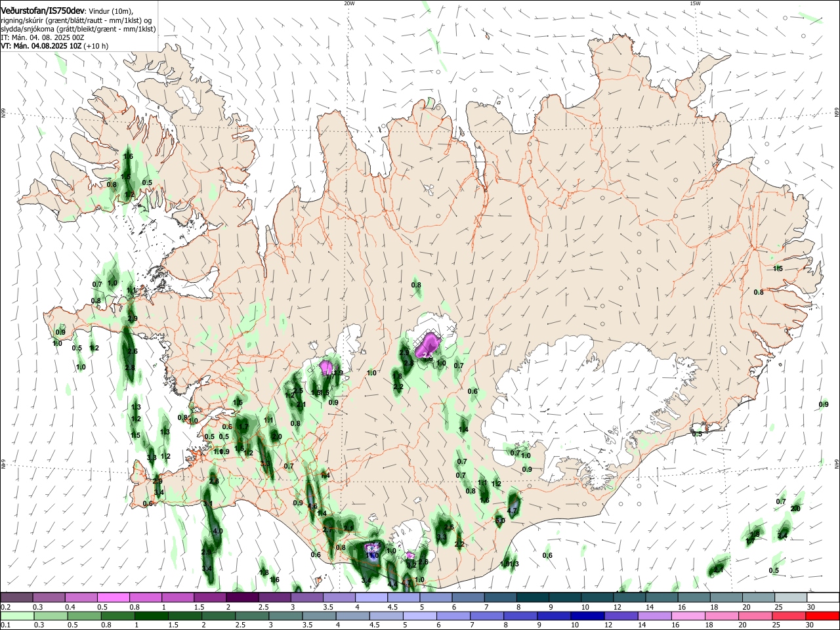Click the Veðurstofan/IS750dev map title

tap(42, 11)
